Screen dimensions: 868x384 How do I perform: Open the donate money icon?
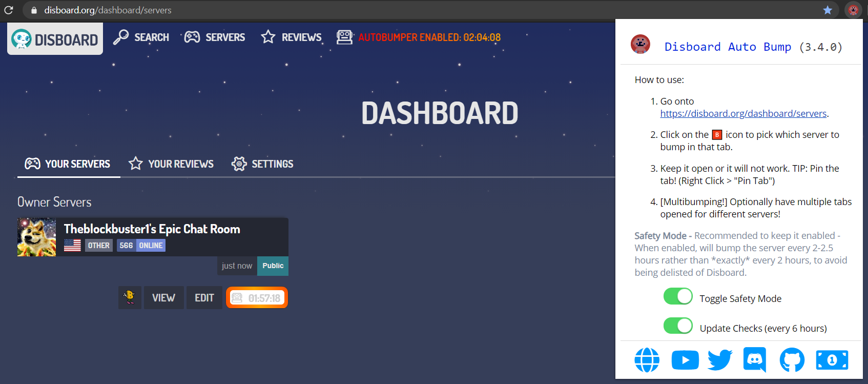(832, 360)
